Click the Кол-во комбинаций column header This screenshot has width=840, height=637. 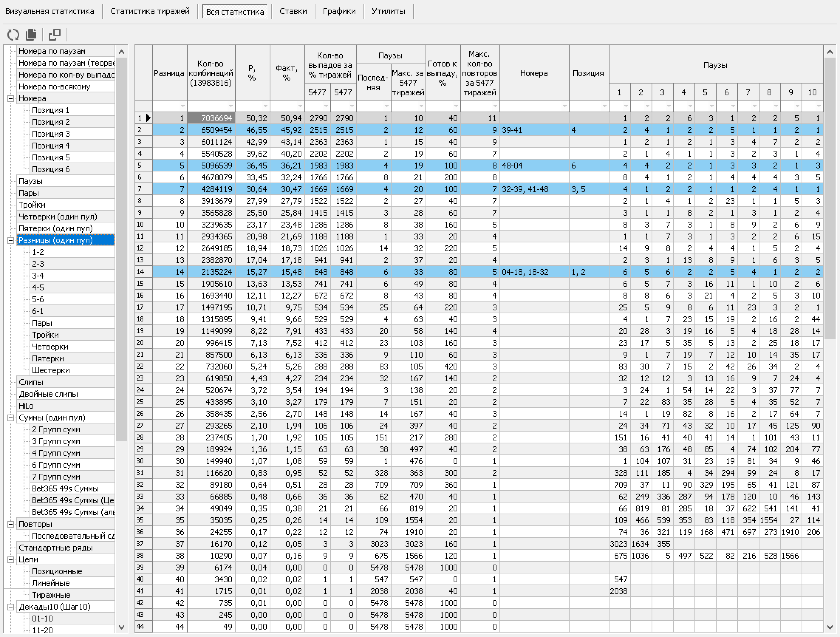click(x=211, y=73)
